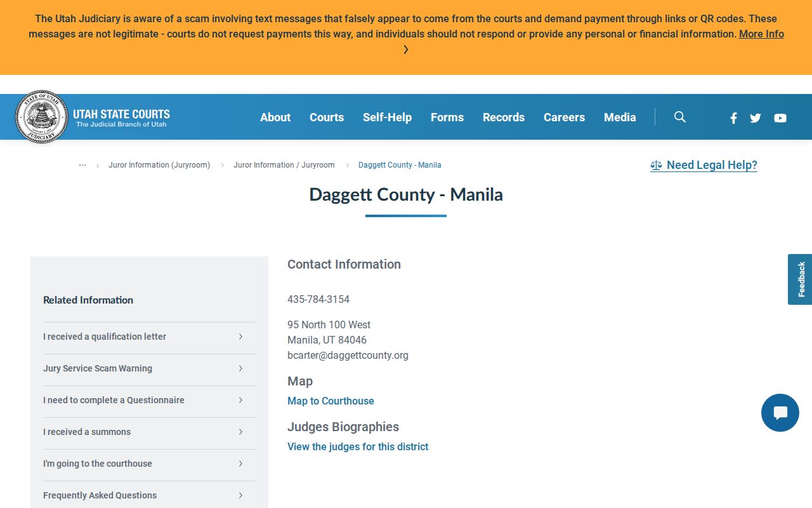The height and width of the screenshot is (508, 812).
Task: View the judges for this district
Action: click(358, 446)
